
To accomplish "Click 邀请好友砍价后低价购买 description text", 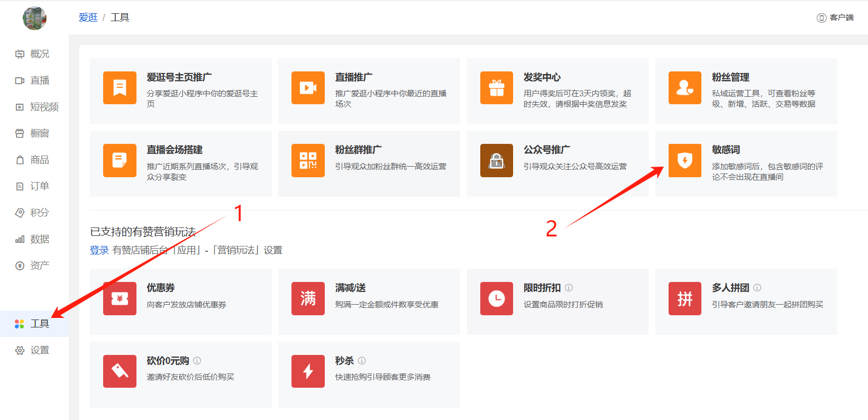I will pyautogui.click(x=190, y=377).
